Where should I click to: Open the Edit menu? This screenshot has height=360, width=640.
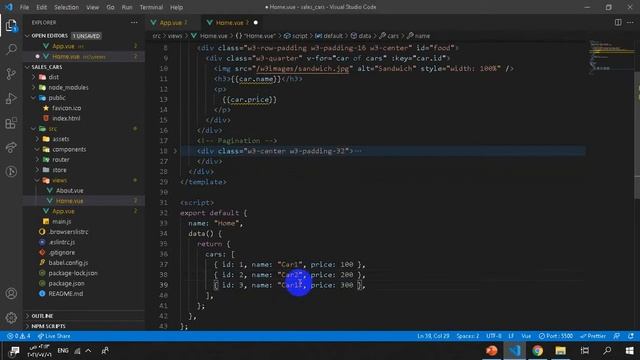[x=42, y=7]
